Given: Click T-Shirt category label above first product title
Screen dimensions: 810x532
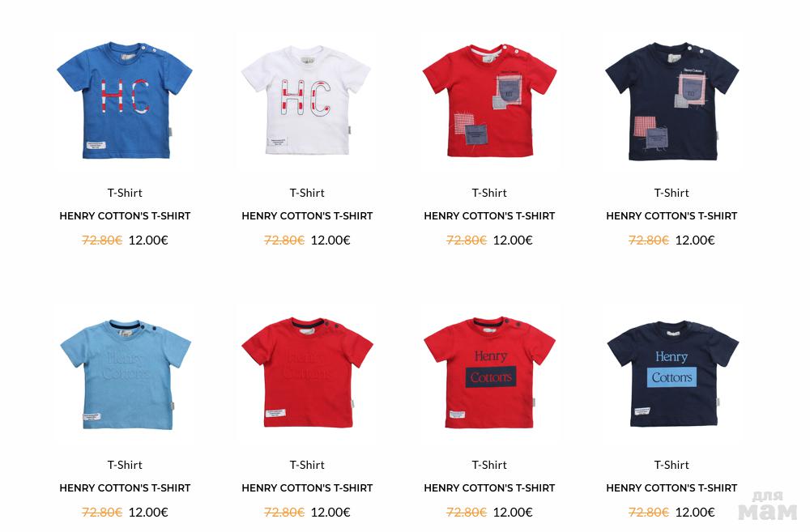Looking at the screenshot, I should [x=125, y=193].
